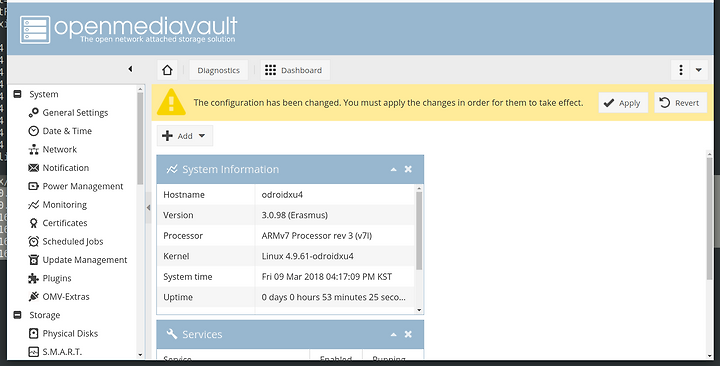Open OMV-Extras tree item
Screen dimensions: 720x366
(66, 296)
